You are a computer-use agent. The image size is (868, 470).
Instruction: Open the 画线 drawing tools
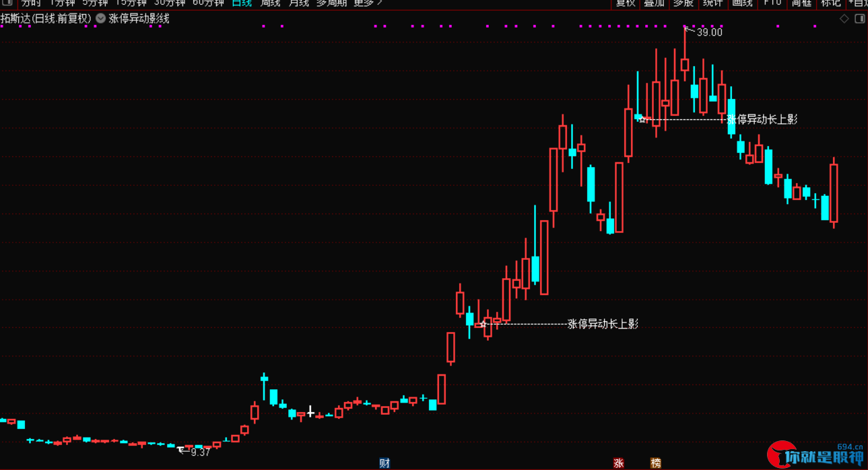(x=742, y=3)
